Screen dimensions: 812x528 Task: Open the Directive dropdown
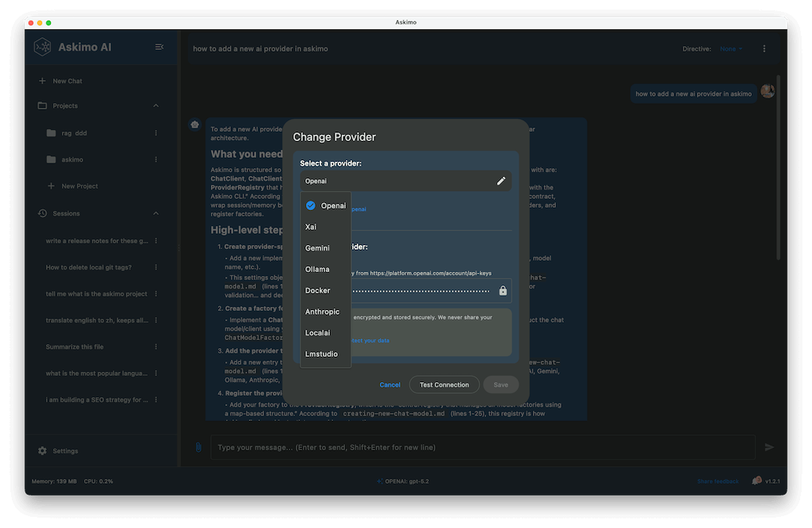[x=731, y=49]
